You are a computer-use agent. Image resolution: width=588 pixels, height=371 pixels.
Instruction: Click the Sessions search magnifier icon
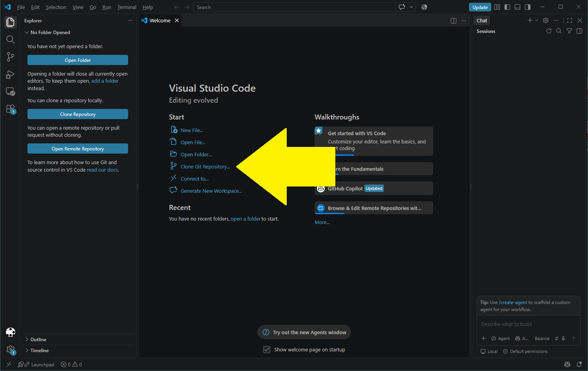(559, 31)
